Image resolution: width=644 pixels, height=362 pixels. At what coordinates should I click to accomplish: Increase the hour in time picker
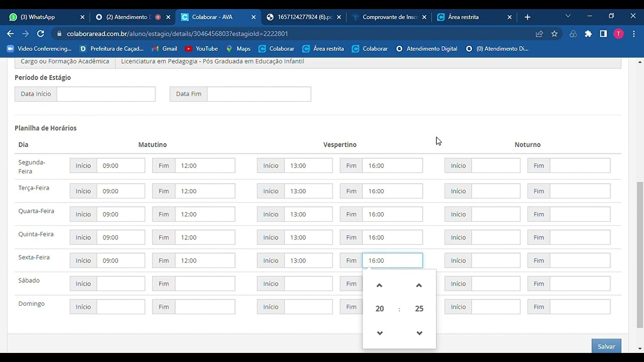379,286
